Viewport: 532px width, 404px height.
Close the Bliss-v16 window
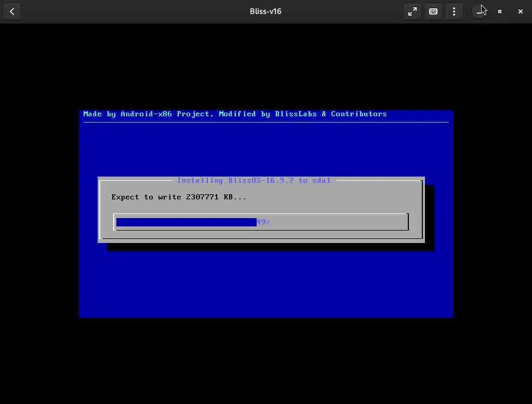tap(520, 11)
